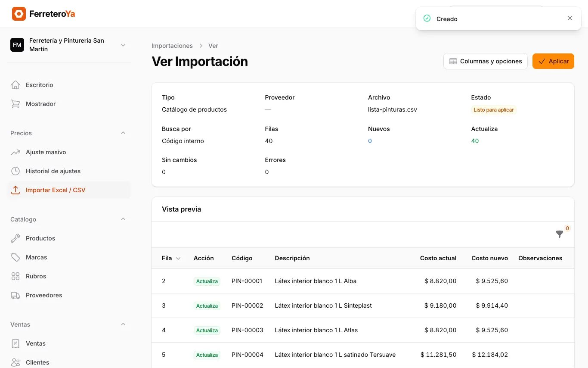Click the Marcas tag icon
The height and width of the screenshot is (368, 588).
(15, 257)
